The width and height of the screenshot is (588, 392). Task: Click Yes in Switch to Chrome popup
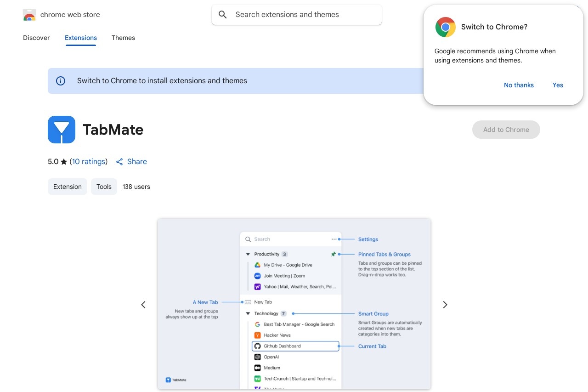click(x=558, y=85)
